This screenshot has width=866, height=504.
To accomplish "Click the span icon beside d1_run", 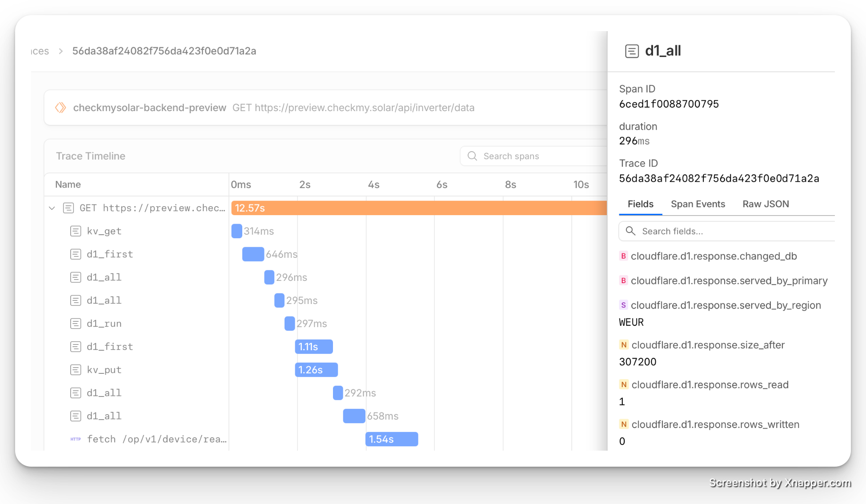I will tap(76, 324).
